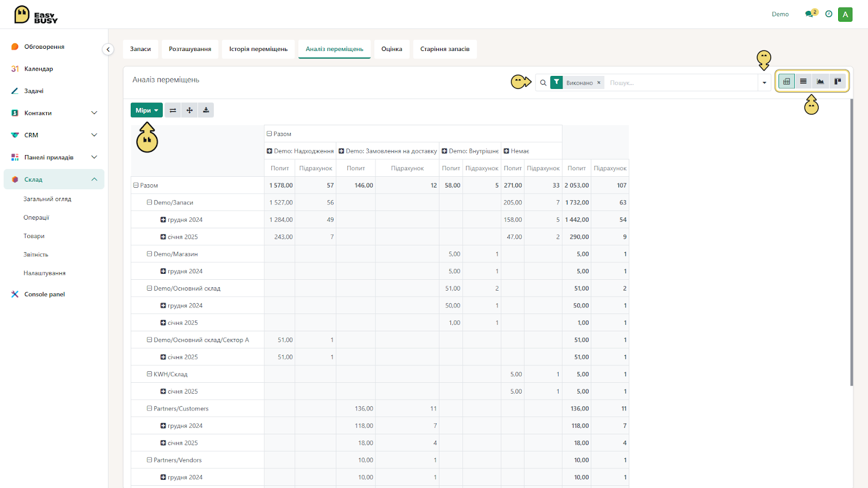Switch to the list view icon

803,81
